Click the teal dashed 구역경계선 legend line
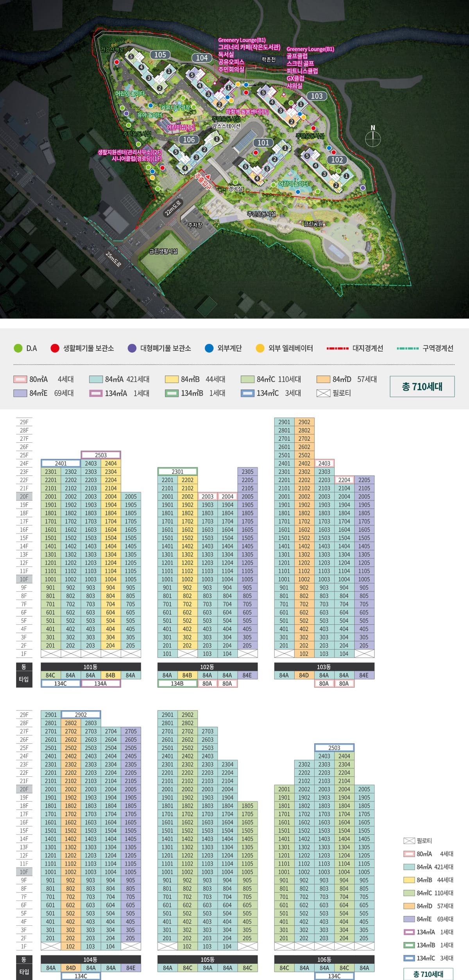This screenshot has height=980, width=469. click(x=407, y=348)
